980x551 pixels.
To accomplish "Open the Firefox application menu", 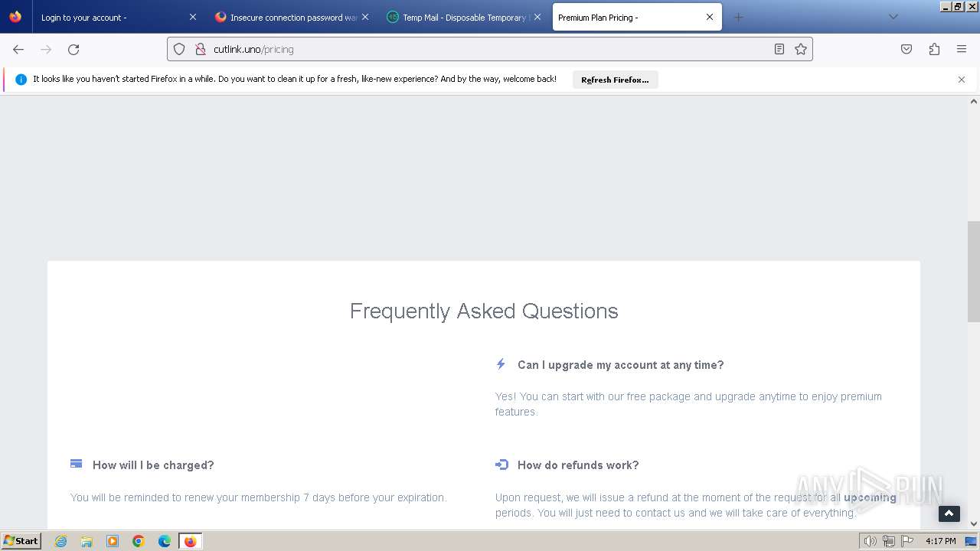I will coord(962,49).
